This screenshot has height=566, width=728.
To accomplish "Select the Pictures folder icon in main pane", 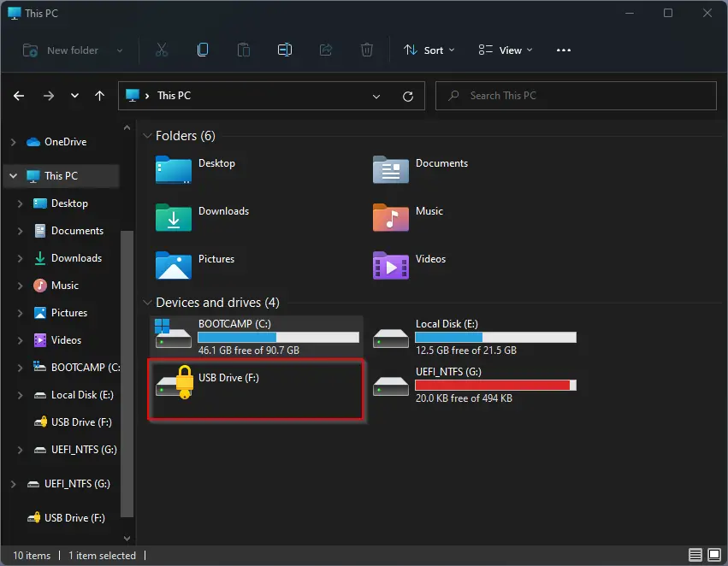I will 173,265.
